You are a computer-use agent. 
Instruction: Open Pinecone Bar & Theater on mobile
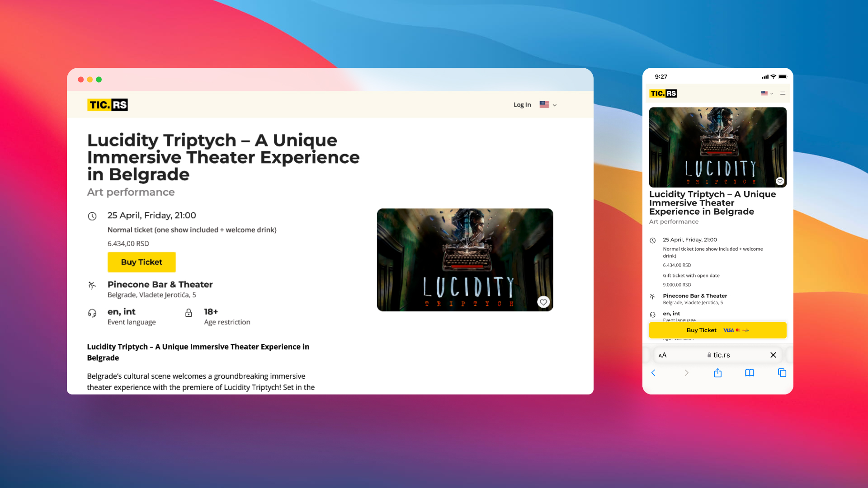tap(695, 296)
